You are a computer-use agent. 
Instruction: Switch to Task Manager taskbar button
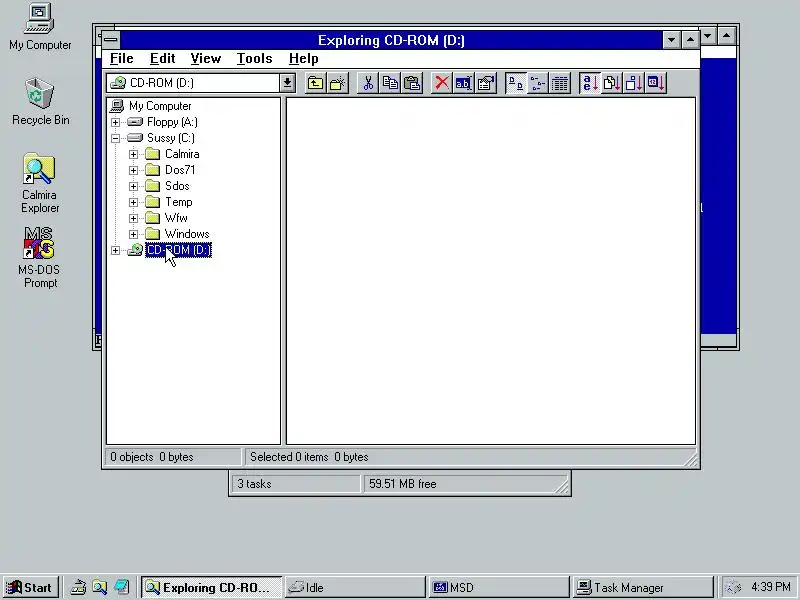(643, 588)
